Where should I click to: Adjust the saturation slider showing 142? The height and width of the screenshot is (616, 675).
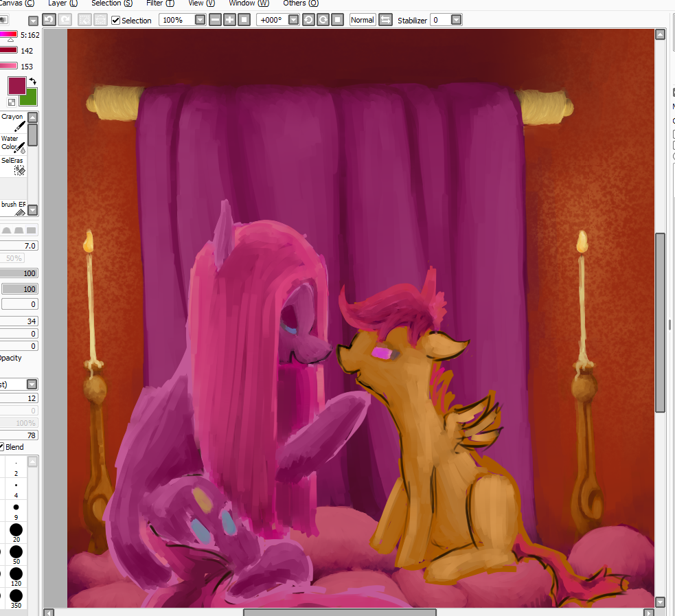click(9, 50)
